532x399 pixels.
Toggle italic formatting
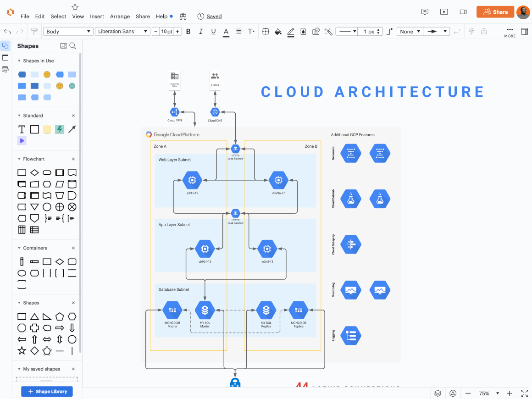point(201,31)
